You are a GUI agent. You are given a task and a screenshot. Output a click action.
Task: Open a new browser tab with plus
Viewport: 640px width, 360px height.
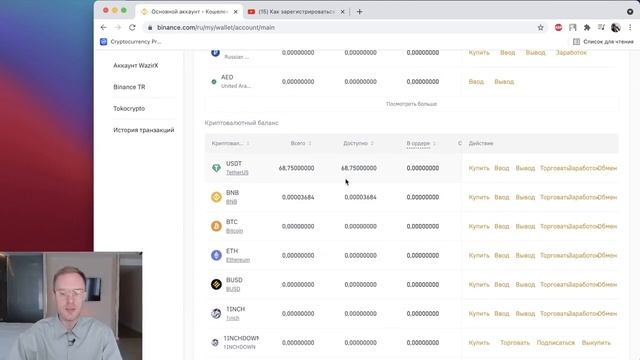coord(359,12)
